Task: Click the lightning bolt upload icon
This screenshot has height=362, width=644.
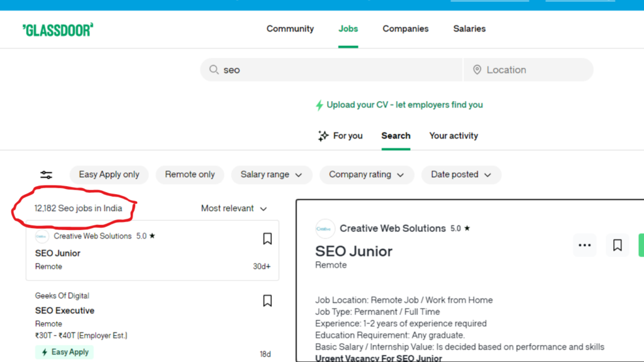Action: (x=319, y=105)
